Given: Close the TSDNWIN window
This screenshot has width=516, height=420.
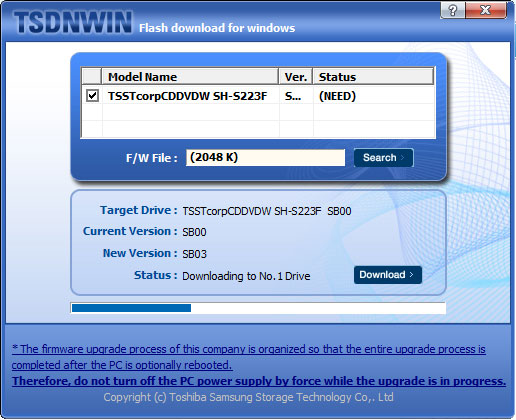Looking at the screenshot, I should [486, 10].
